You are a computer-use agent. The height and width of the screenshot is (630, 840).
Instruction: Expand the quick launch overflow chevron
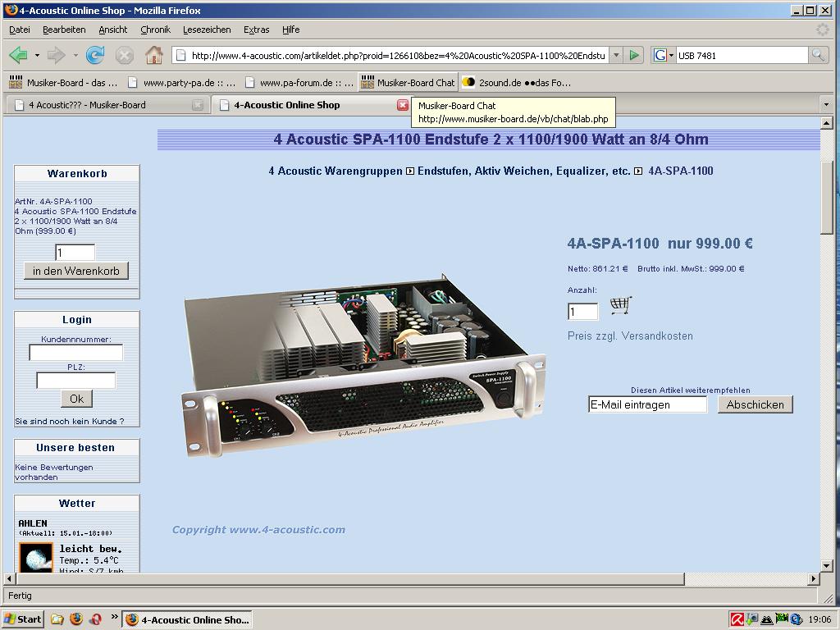coord(114,617)
